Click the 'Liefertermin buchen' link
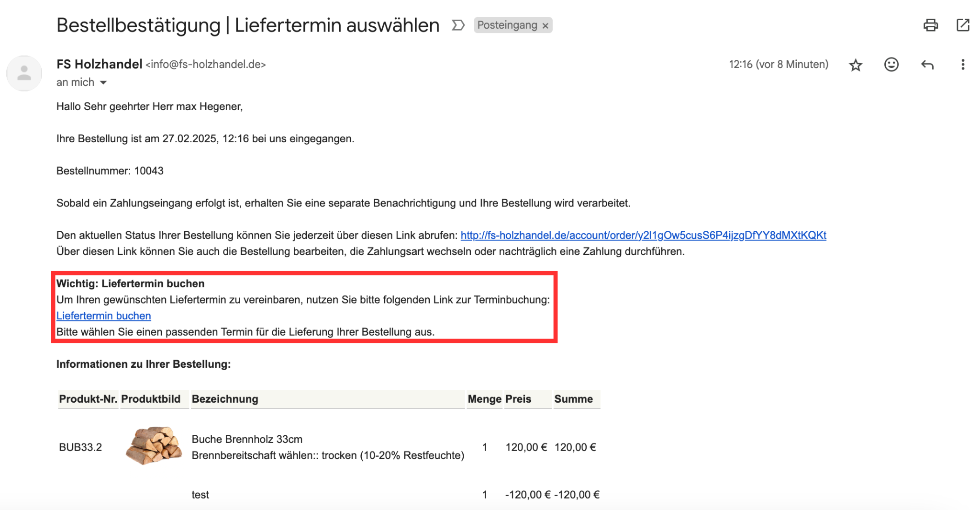The height and width of the screenshot is (510, 980). [x=103, y=316]
